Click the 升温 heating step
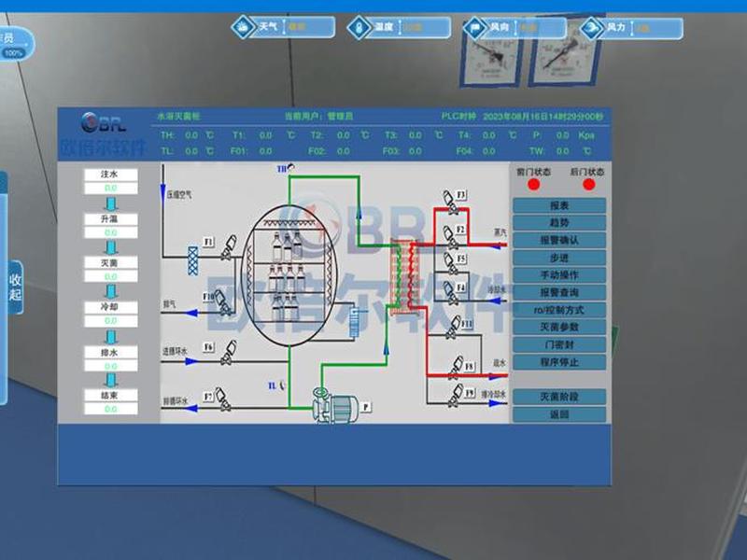 click(110, 219)
